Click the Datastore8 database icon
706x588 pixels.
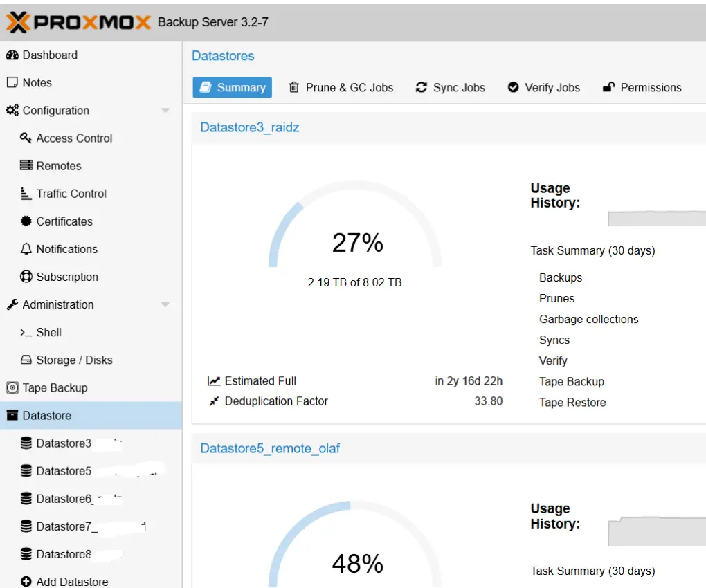[x=26, y=554]
